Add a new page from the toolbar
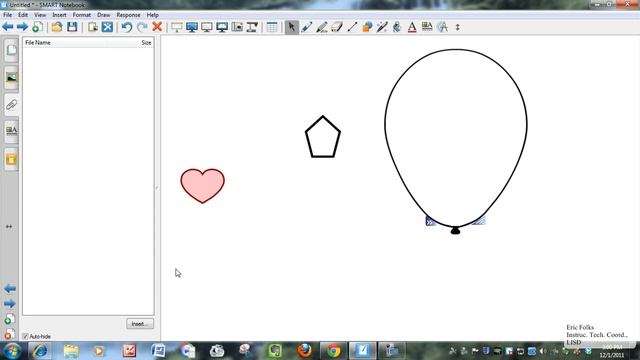The width and height of the screenshot is (640, 360). click(x=37, y=27)
